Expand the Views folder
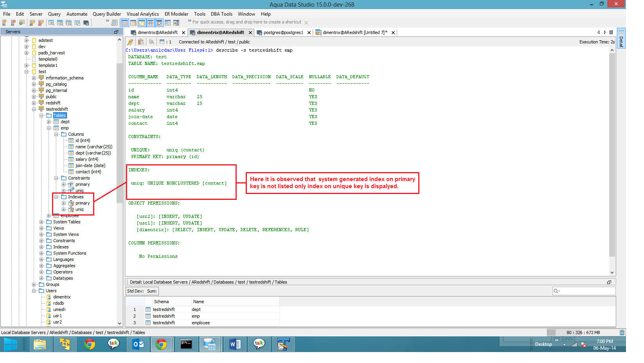This screenshot has width=644, height=363. [41, 228]
